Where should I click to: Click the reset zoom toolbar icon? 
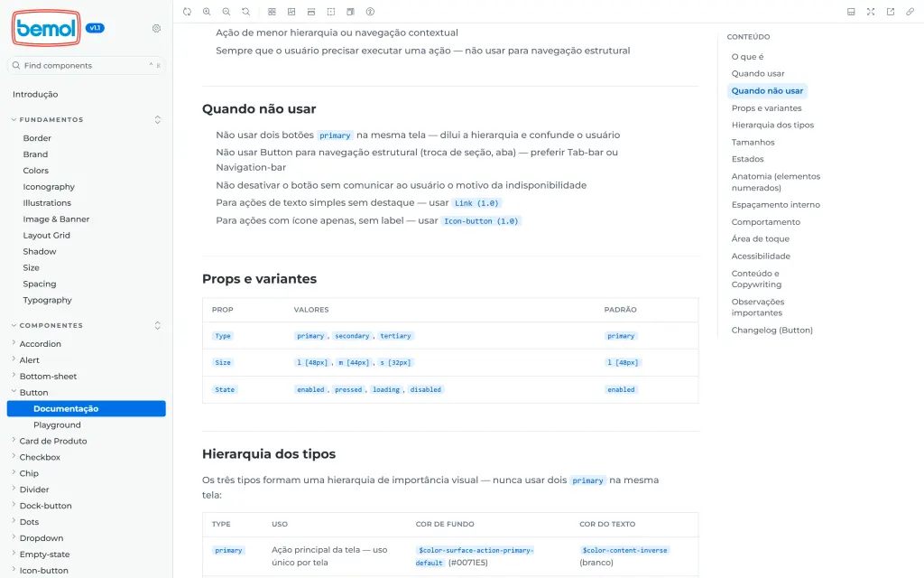[x=245, y=11]
